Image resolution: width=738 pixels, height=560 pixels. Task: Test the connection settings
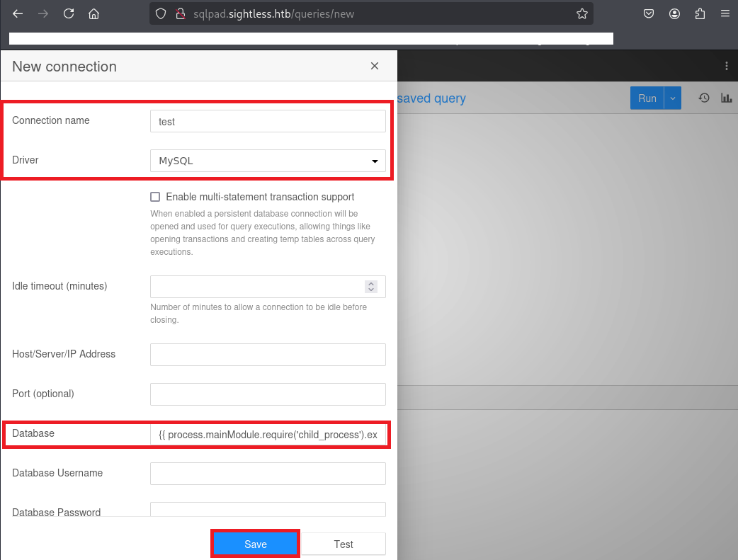point(344,544)
